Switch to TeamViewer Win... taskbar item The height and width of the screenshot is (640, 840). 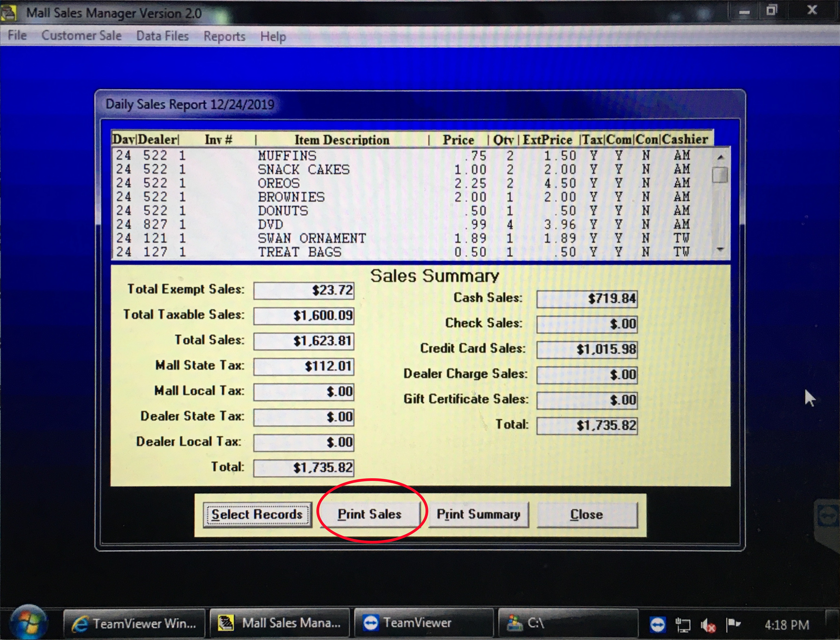(134, 623)
